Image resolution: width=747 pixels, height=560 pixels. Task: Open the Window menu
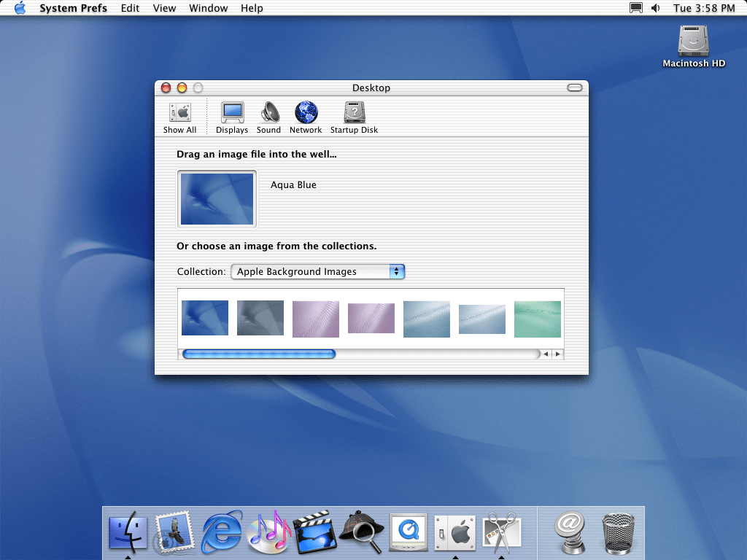click(208, 8)
